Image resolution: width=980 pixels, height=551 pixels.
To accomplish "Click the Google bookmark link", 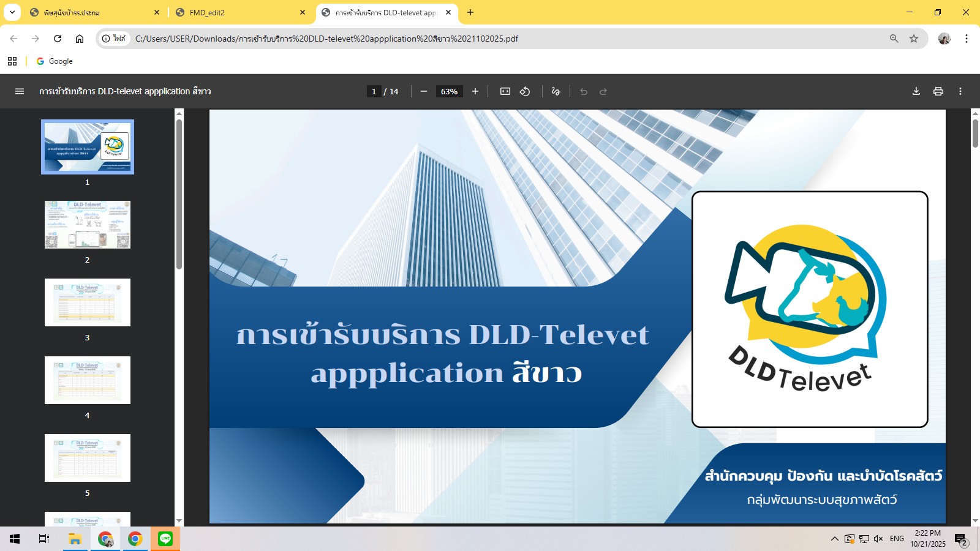I will [x=55, y=61].
